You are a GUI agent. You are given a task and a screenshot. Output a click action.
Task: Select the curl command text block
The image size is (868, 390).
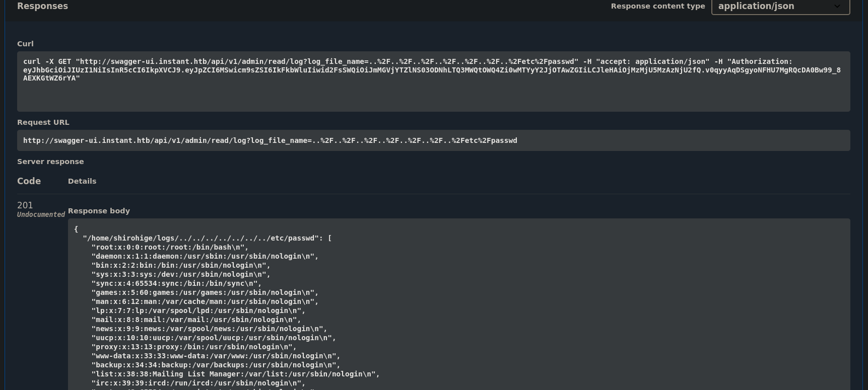[433, 81]
